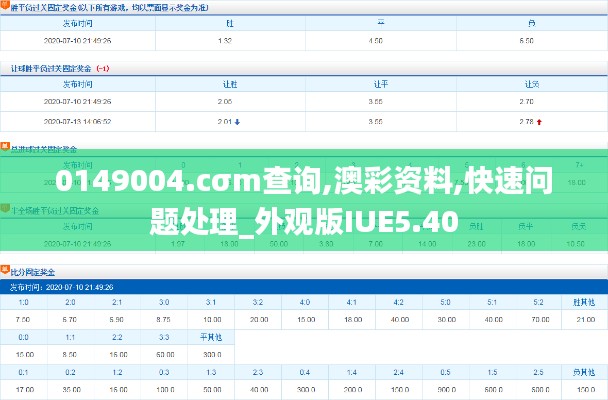
Task: Click the blue down arrow beside 2.01
Action: 237,122
